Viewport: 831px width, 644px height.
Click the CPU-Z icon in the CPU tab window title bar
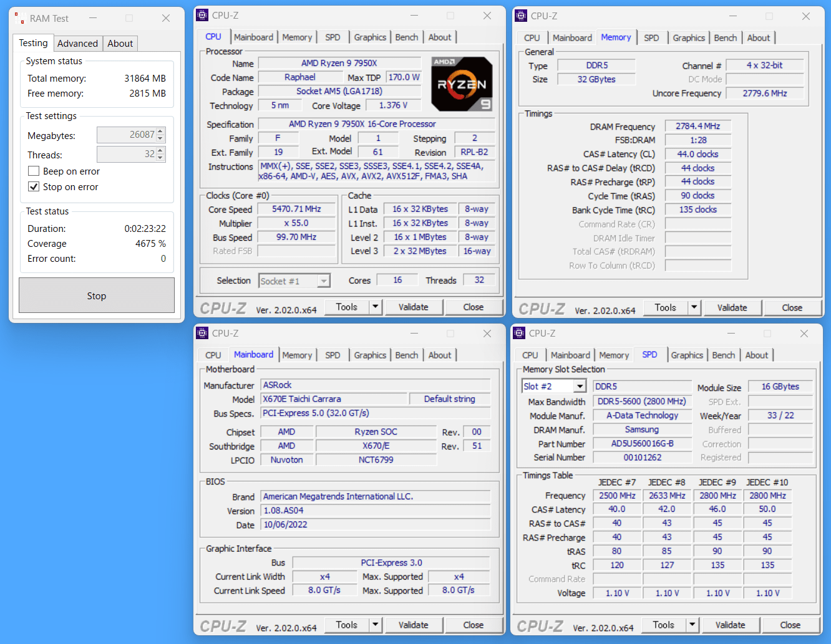(x=202, y=16)
